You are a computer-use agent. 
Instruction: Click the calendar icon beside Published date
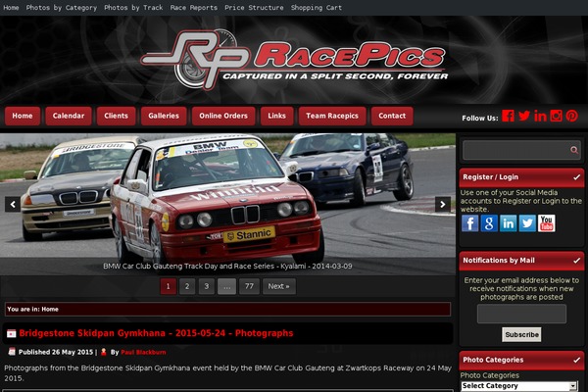12,352
